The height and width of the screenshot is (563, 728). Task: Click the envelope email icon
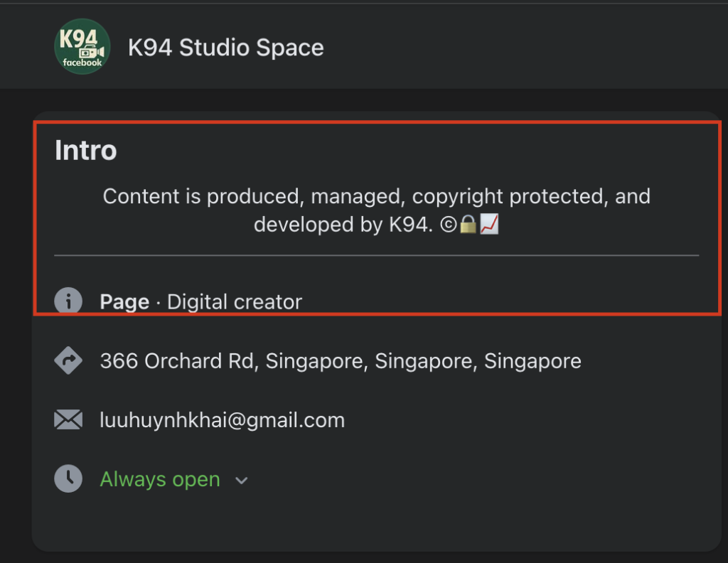(68, 420)
